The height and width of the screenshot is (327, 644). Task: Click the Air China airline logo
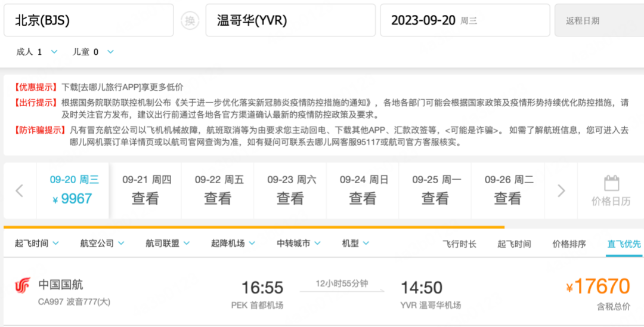[x=23, y=285]
